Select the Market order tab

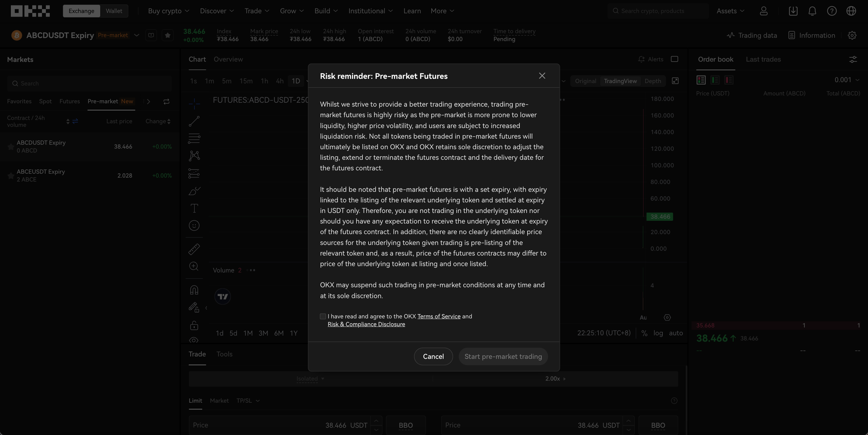[219, 401]
